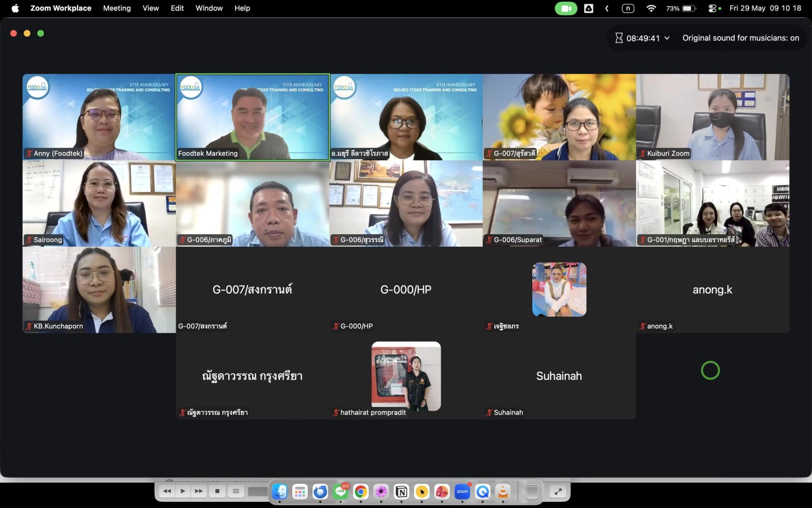
Task: Click muted mic icon on Anny (Foodtek)
Action: [x=29, y=154]
